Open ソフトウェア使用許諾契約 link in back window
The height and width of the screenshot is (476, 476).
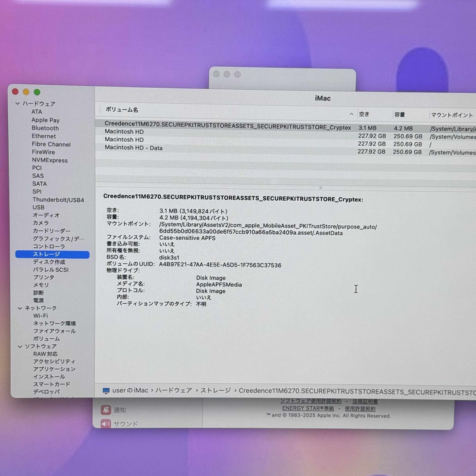pos(311,401)
